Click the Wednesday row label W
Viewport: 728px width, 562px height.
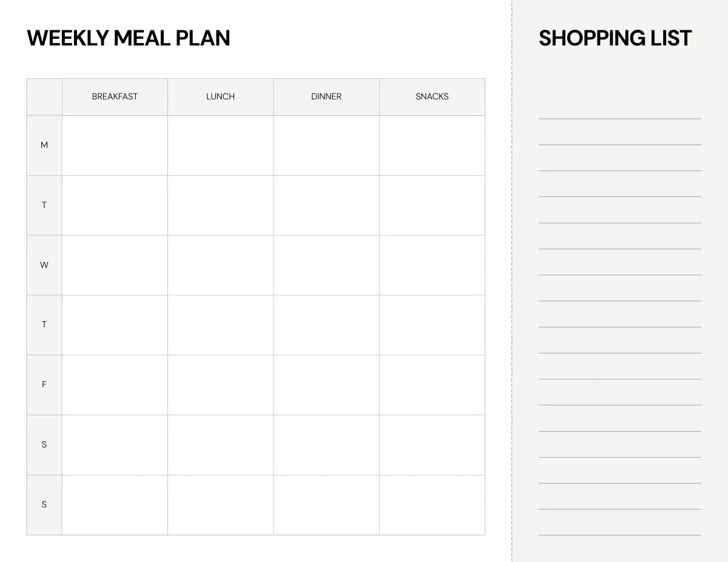44,265
